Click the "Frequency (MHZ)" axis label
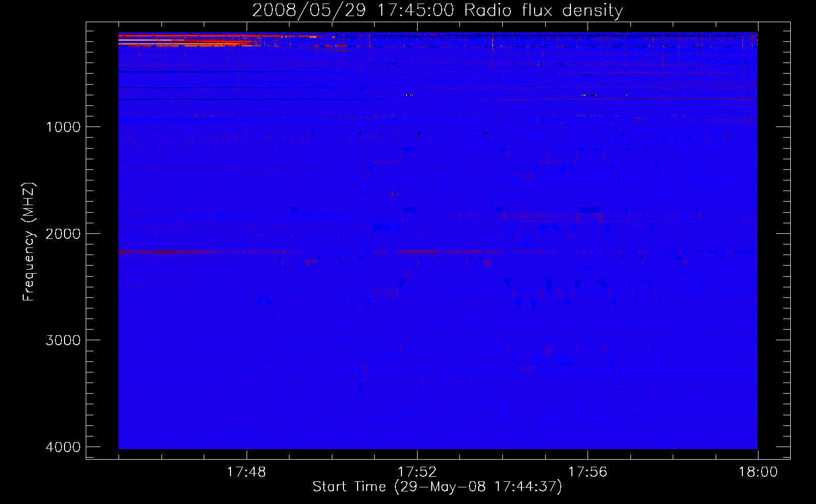This screenshot has height=504, width=816. pyautogui.click(x=29, y=242)
